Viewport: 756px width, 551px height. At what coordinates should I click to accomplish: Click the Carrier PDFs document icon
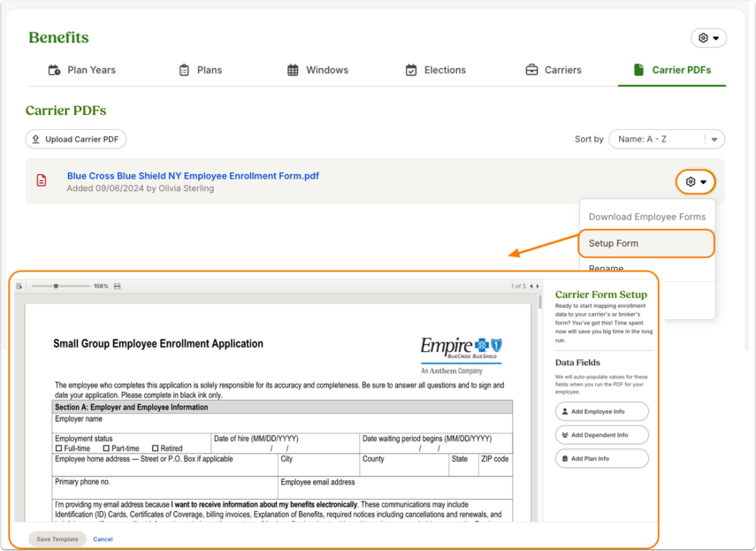(638, 70)
